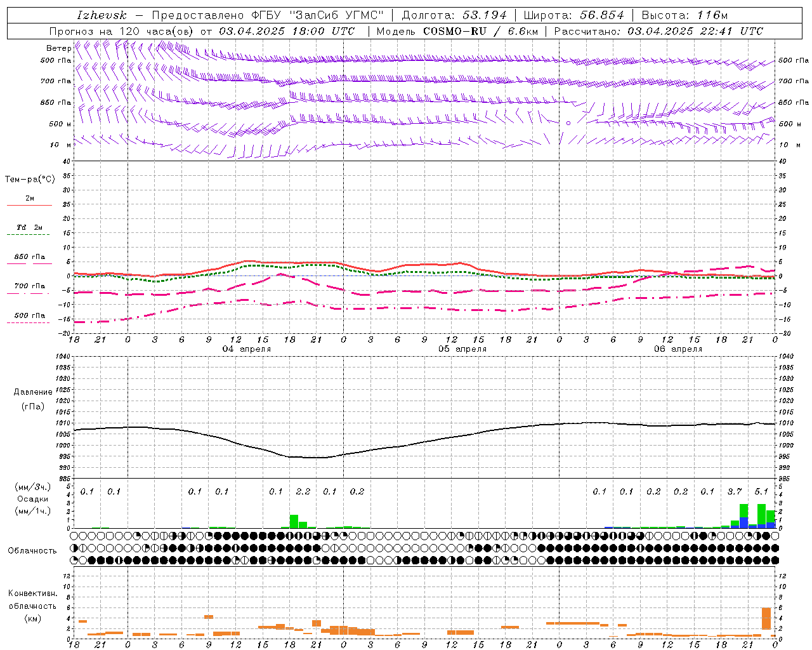Click the calm wind circle marker in wind panel
The image size is (812, 650).
tap(568, 123)
